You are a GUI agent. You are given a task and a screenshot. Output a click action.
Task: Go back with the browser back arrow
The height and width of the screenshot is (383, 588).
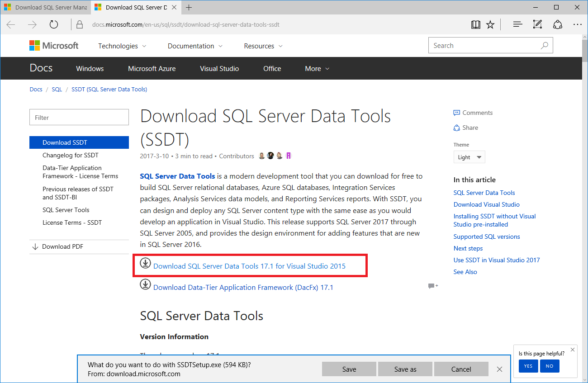point(11,24)
